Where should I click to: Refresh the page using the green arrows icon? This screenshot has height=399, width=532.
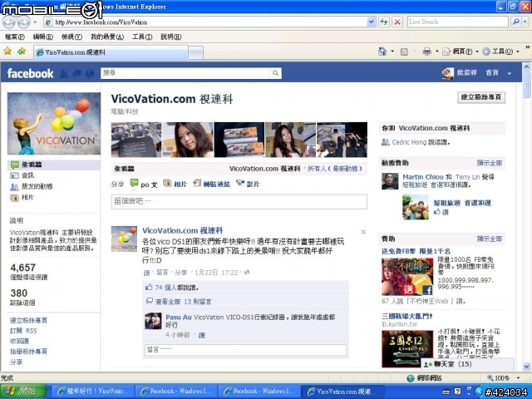384,22
